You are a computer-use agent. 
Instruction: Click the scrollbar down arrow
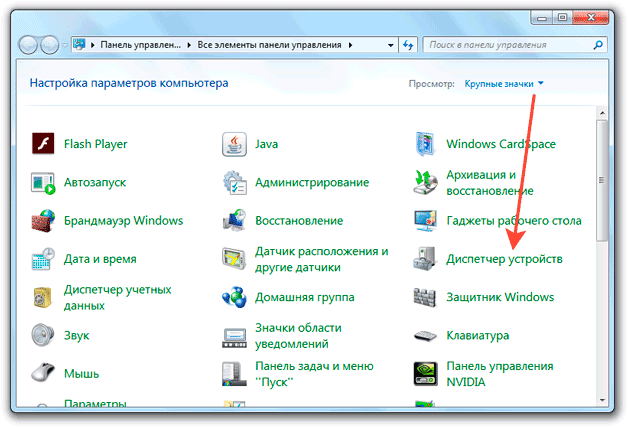click(x=602, y=400)
